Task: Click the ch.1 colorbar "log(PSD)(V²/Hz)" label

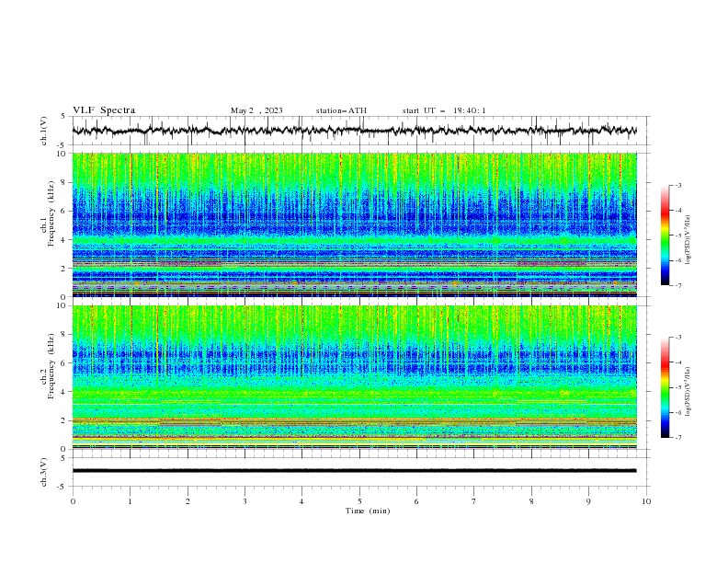Action: (x=688, y=240)
